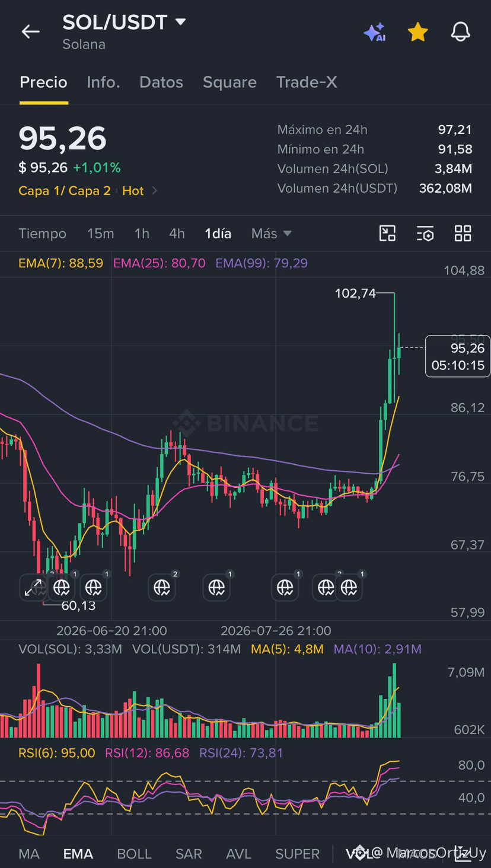Viewport: 491px width, 868px height.
Task: Toggle the favorite star icon
Action: tap(417, 32)
